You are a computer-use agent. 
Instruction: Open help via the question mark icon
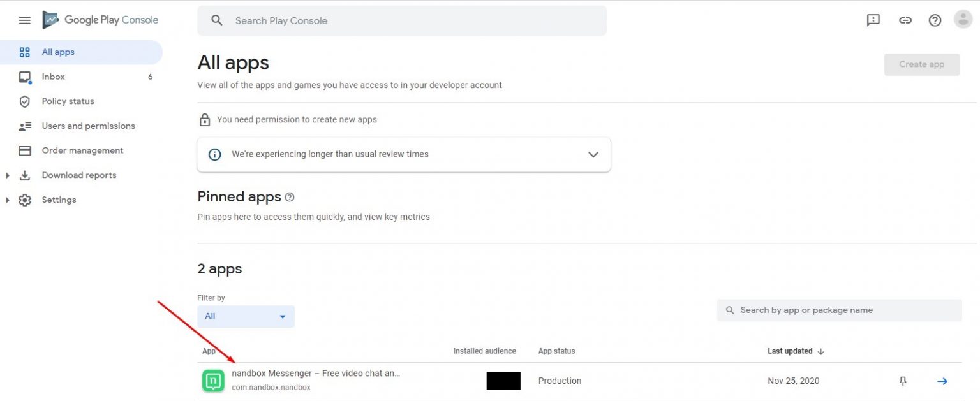(x=934, y=20)
